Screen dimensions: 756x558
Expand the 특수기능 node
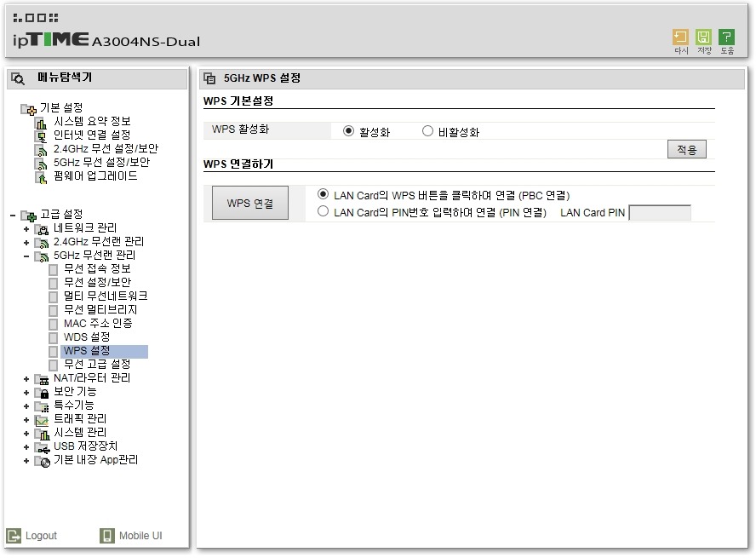[26, 406]
